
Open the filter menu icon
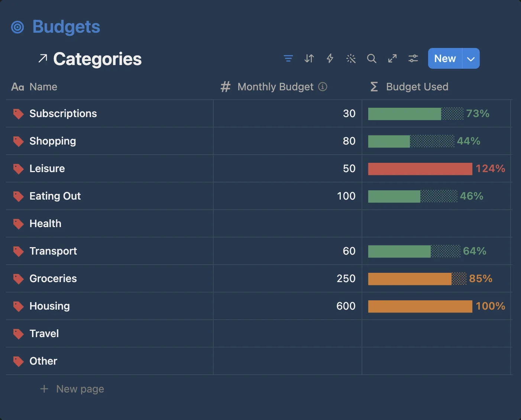288,58
